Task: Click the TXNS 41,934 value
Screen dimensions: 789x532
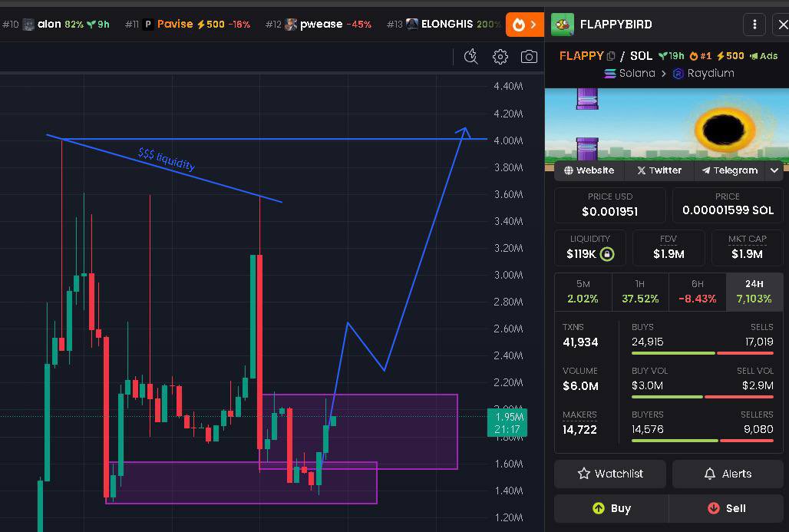Action: [x=580, y=342]
